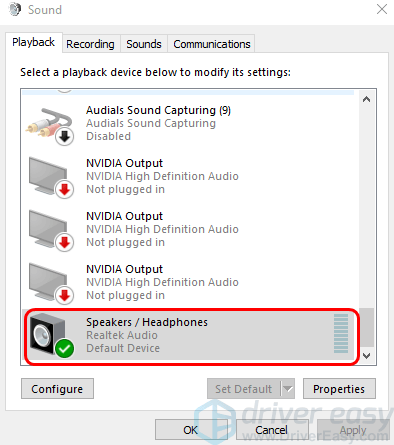The width and height of the screenshot is (394, 445).
Task: Click the device list scroll down arrow
Action: [367, 356]
